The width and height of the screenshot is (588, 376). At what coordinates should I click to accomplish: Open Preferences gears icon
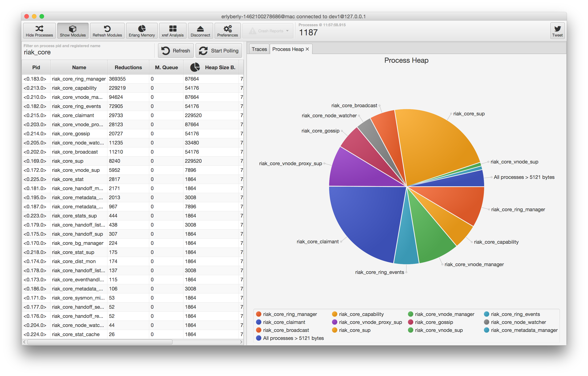click(228, 29)
